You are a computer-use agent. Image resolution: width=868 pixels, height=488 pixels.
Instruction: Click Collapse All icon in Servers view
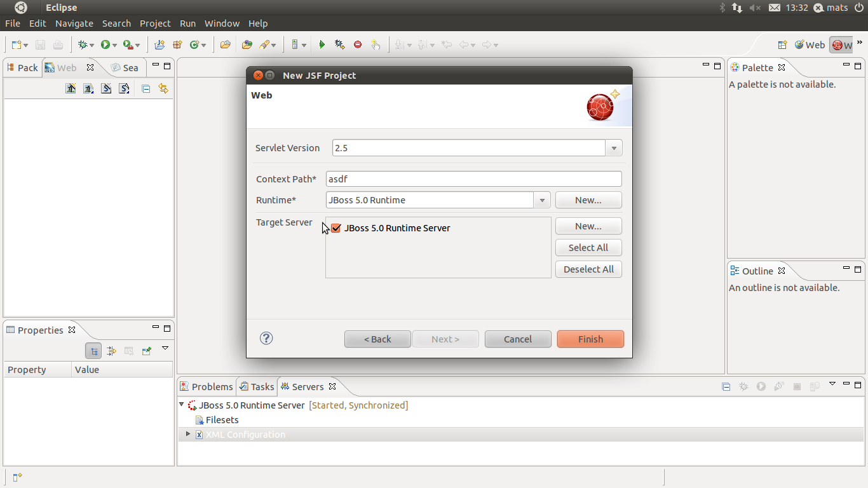coord(726,386)
